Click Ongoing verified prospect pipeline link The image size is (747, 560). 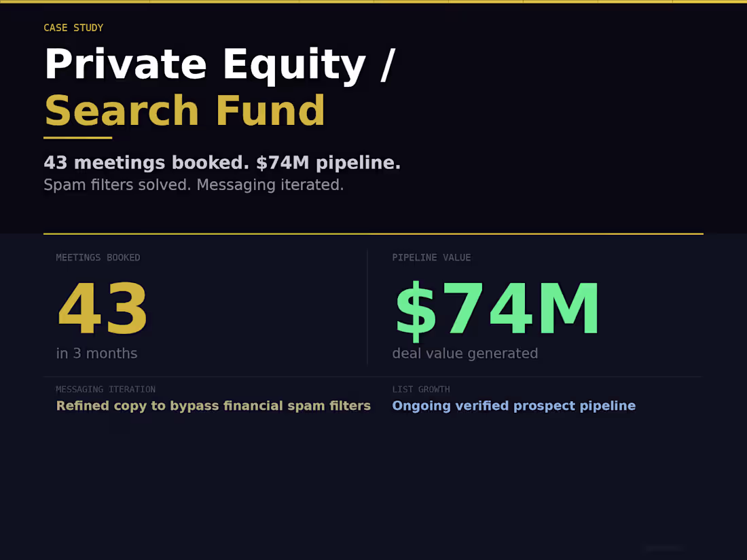coord(514,405)
